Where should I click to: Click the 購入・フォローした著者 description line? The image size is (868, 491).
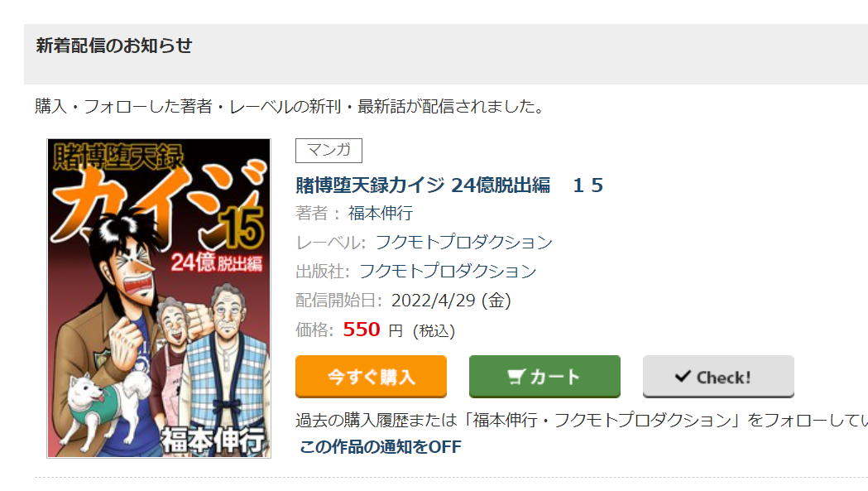(290, 106)
